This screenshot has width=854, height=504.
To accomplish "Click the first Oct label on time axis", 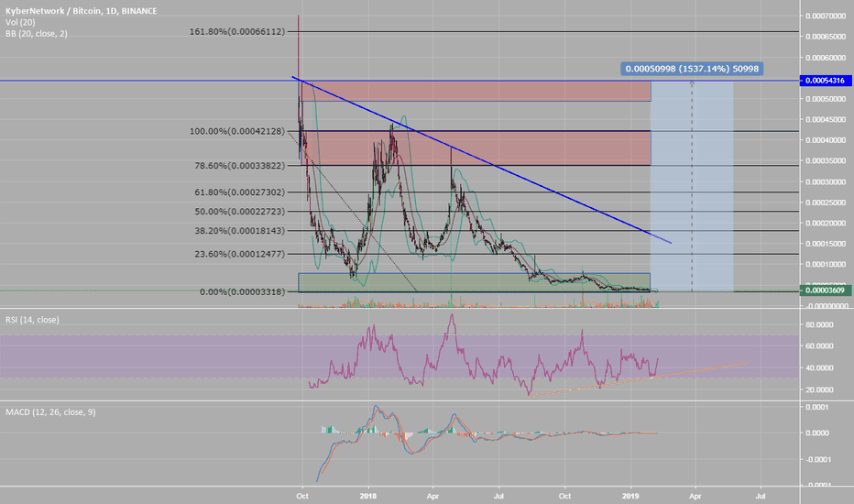I will tap(302, 496).
